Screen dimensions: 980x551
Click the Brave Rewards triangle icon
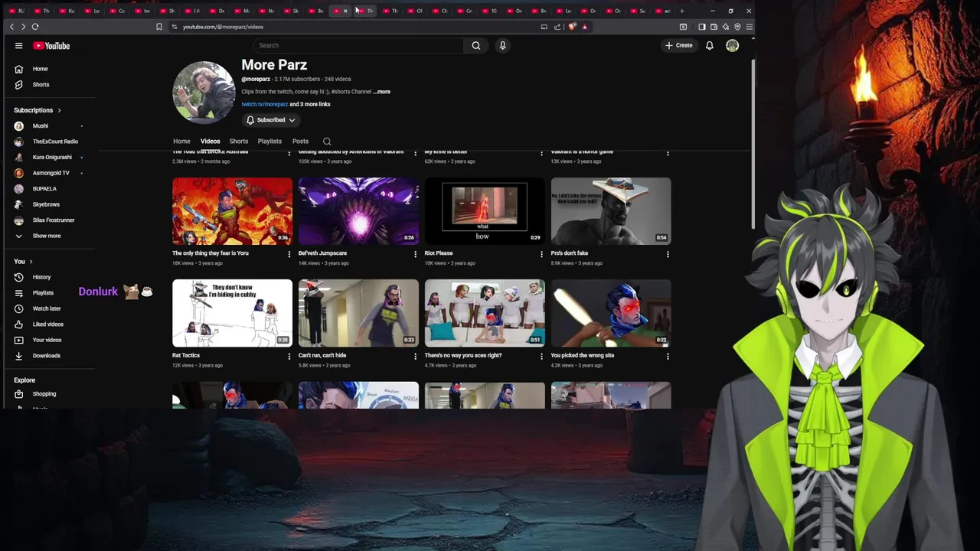[584, 27]
